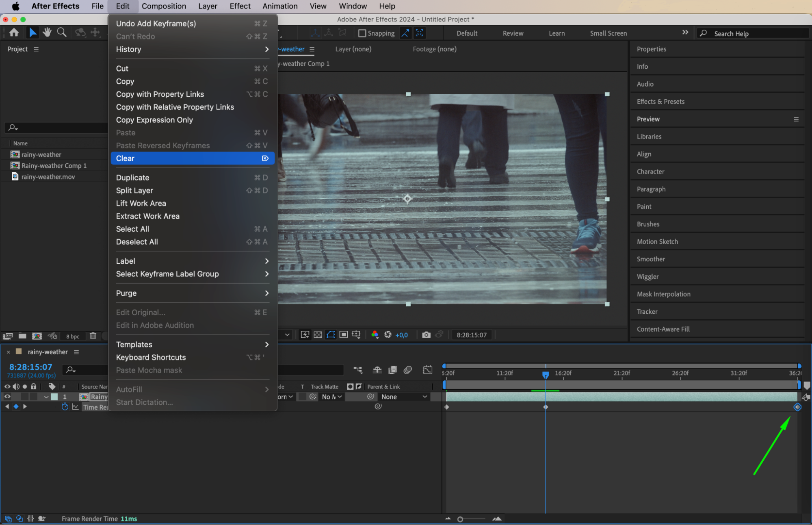This screenshot has width=812, height=525.
Task: Select the Zoom magnifier tool
Action: coord(62,33)
